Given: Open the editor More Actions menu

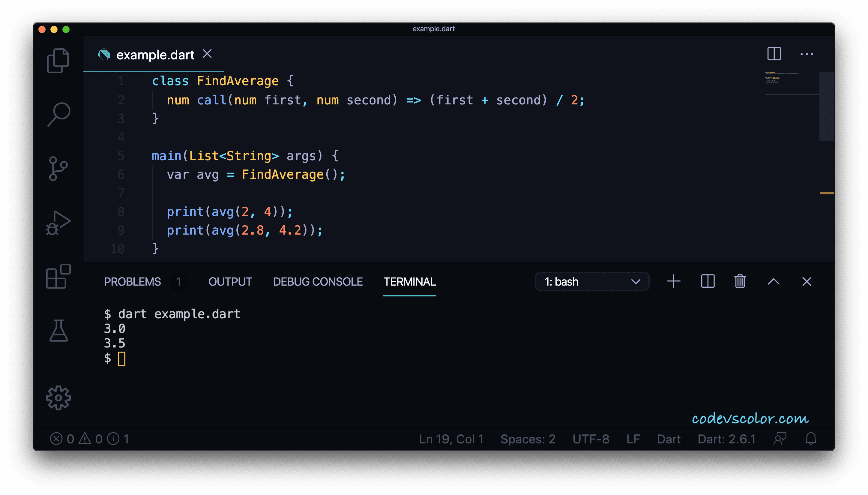Looking at the screenshot, I should coord(807,54).
